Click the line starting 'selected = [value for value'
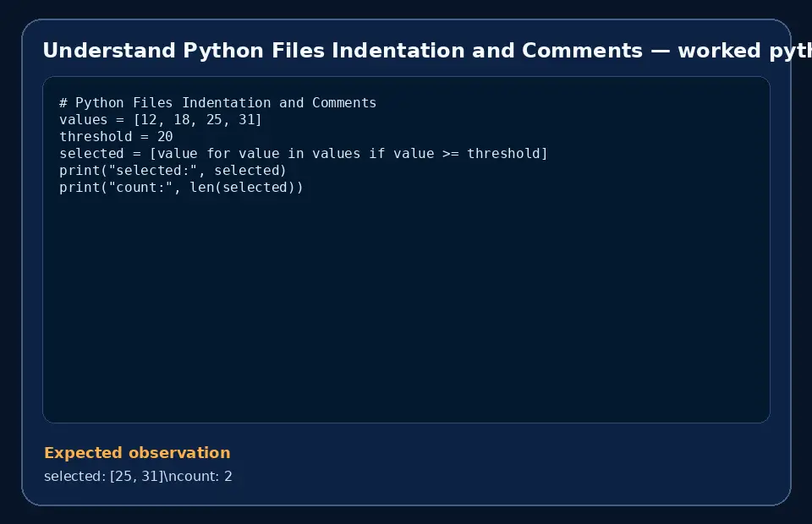 [x=304, y=154]
